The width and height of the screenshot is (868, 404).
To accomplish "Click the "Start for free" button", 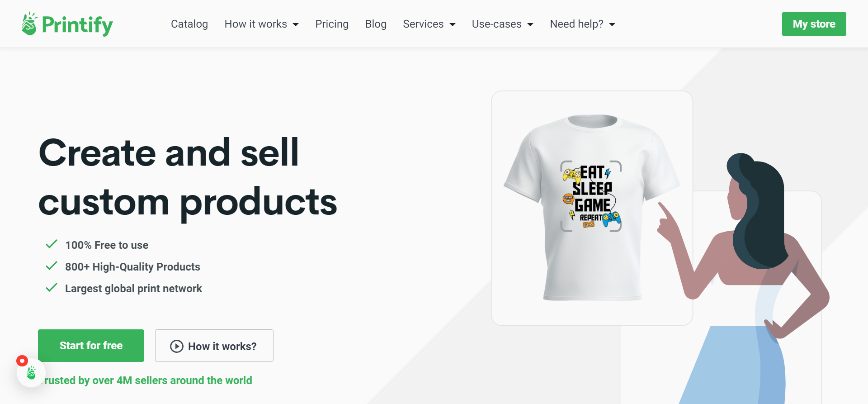I will point(90,345).
